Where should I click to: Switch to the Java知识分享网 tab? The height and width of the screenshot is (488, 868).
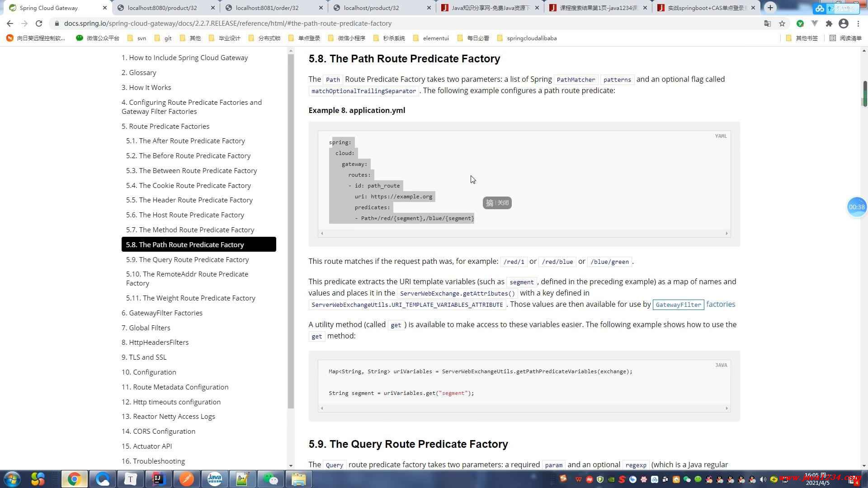tap(491, 8)
